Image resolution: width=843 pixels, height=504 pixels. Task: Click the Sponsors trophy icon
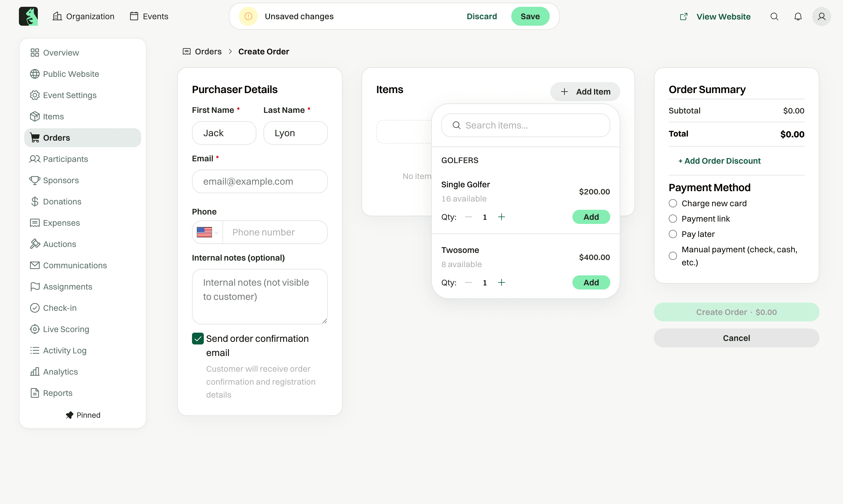pyautogui.click(x=35, y=180)
